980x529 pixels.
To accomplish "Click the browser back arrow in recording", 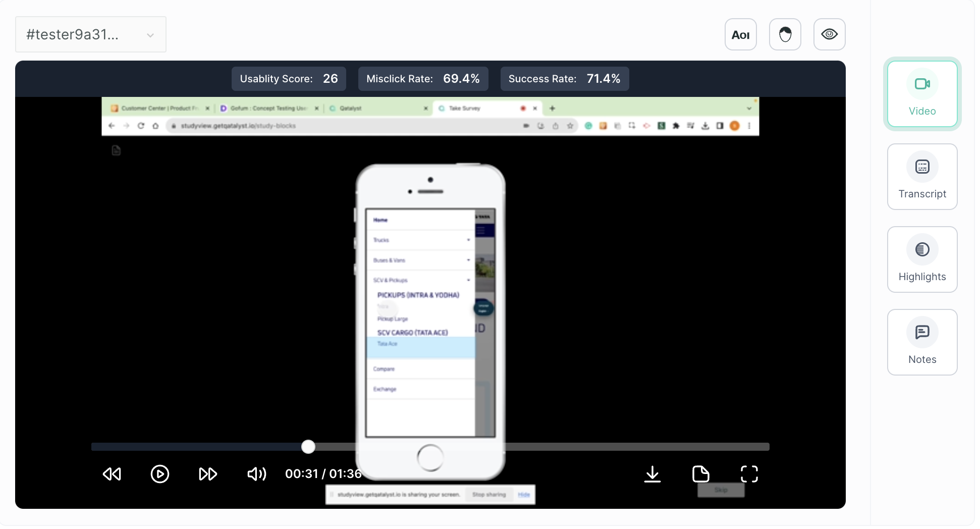I will [112, 126].
